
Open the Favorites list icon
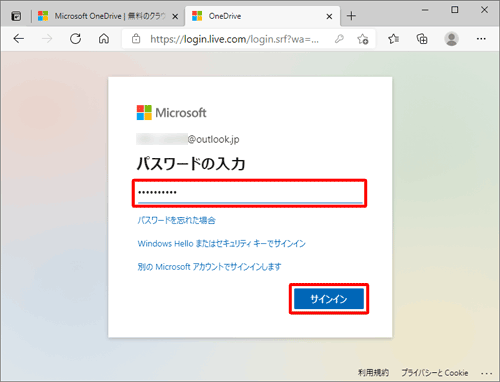pyautogui.click(x=393, y=39)
